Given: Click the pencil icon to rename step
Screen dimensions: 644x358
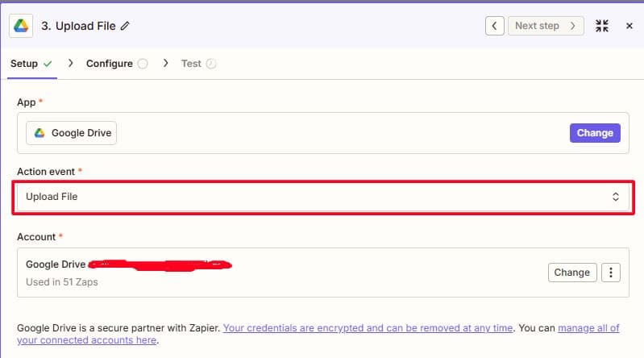Looking at the screenshot, I should tap(125, 26).
